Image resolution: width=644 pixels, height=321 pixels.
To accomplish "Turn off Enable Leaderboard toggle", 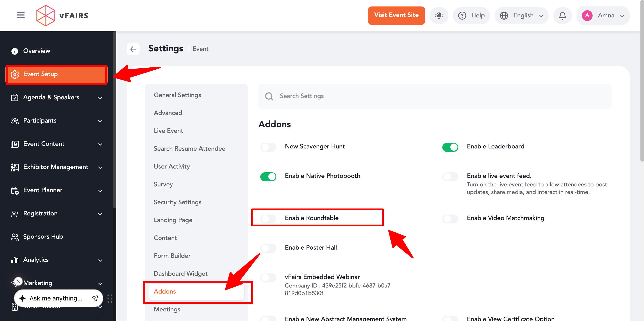I will coord(450,147).
